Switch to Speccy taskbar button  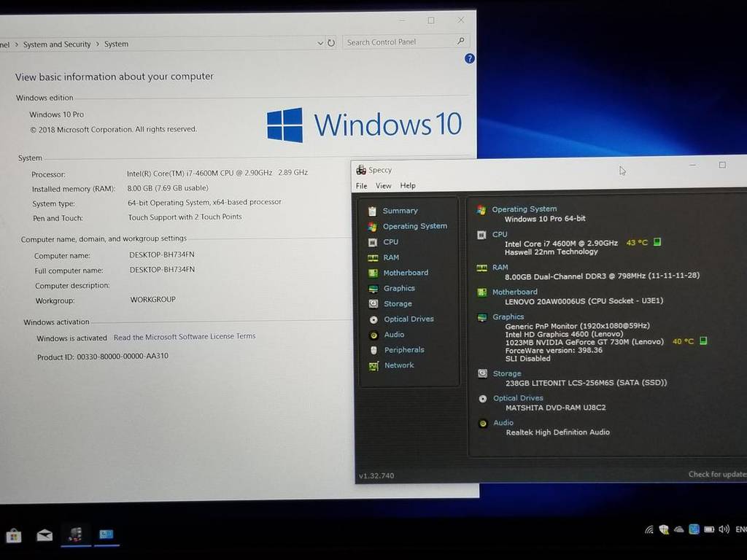(75, 534)
